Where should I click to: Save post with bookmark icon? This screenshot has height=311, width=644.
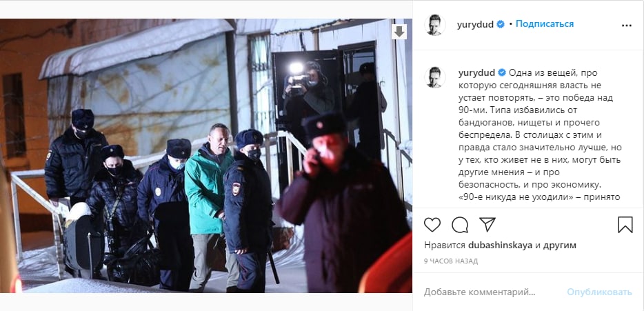coord(625,225)
